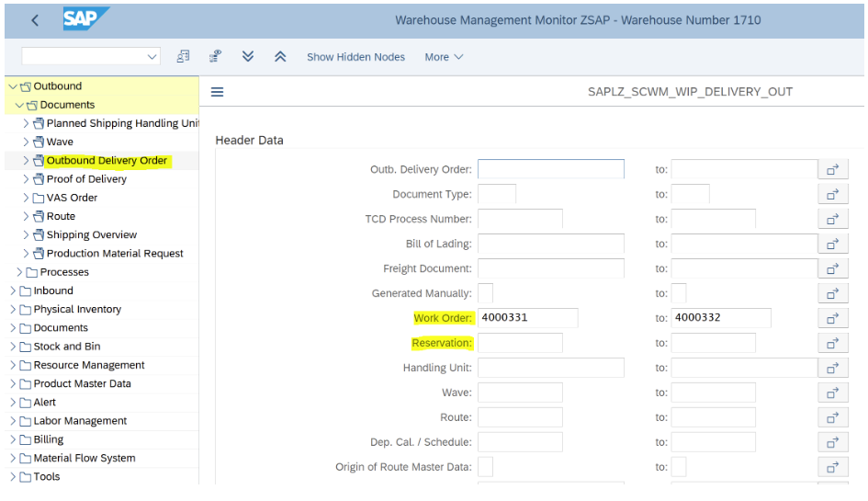Open multiple selection for Outb. Delivery Order

[x=833, y=169]
